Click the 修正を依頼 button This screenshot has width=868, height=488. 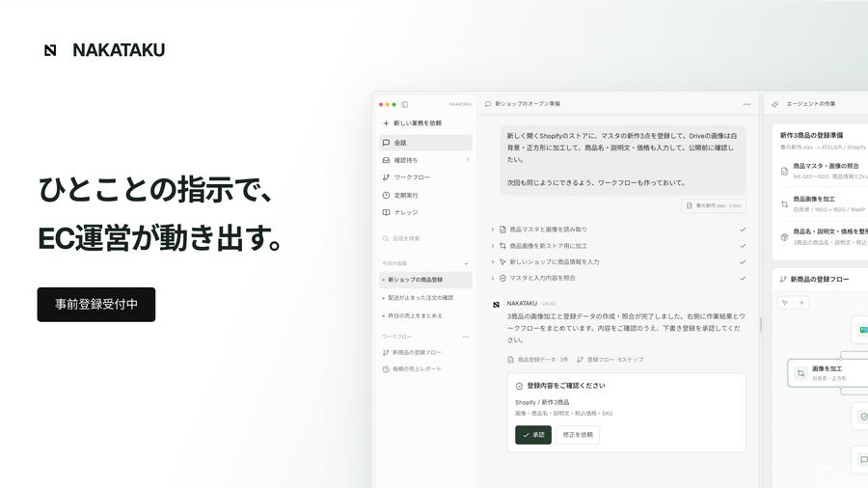tap(578, 435)
